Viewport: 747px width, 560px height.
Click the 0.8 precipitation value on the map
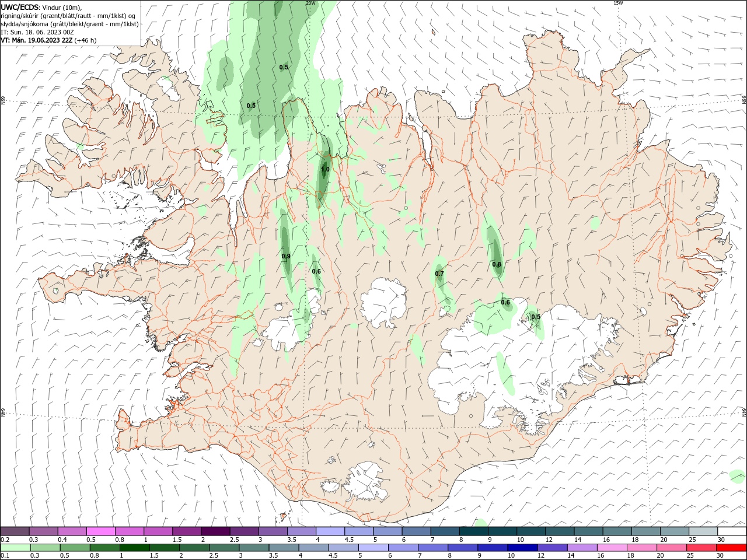tap(497, 264)
